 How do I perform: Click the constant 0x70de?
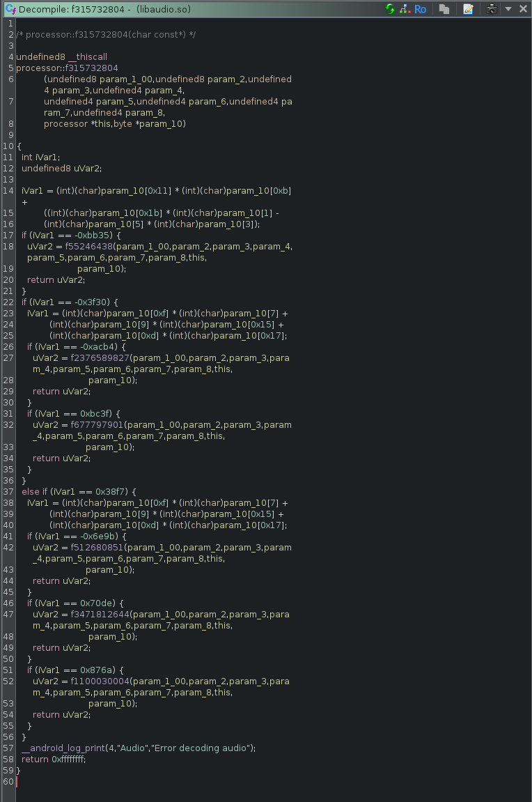point(96,603)
